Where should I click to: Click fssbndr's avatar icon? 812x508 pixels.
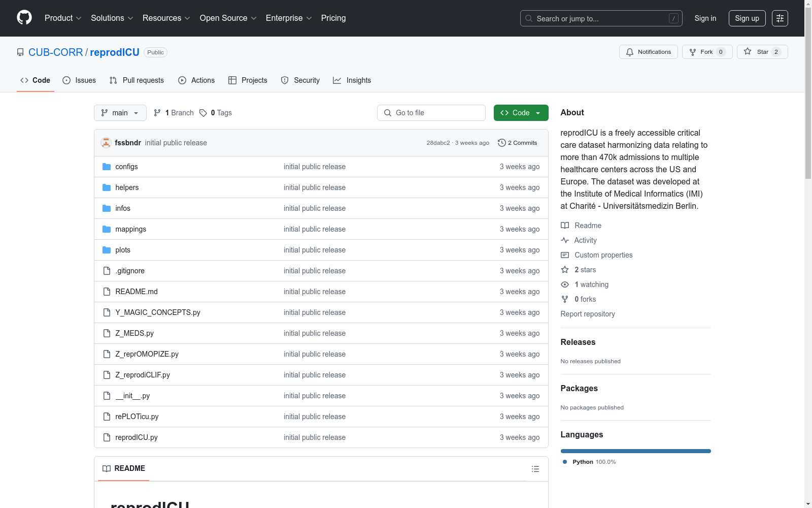click(106, 143)
